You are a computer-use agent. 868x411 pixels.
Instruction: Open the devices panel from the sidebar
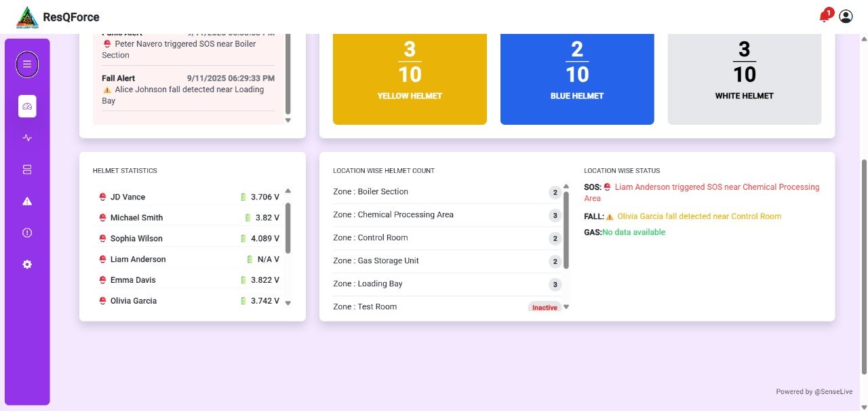pyautogui.click(x=27, y=169)
